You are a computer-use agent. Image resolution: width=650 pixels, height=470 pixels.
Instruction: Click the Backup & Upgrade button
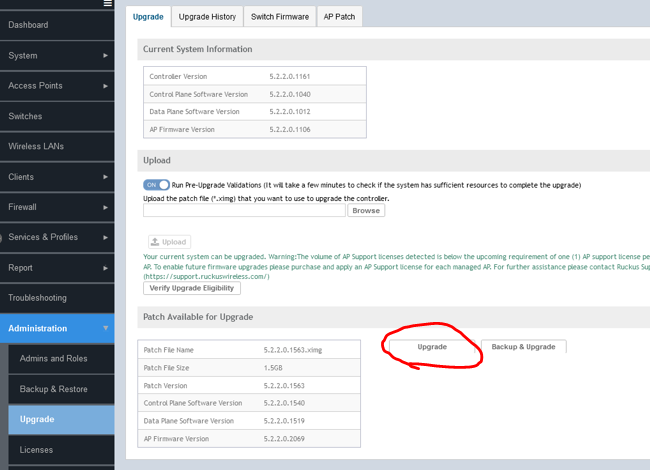tap(524, 346)
